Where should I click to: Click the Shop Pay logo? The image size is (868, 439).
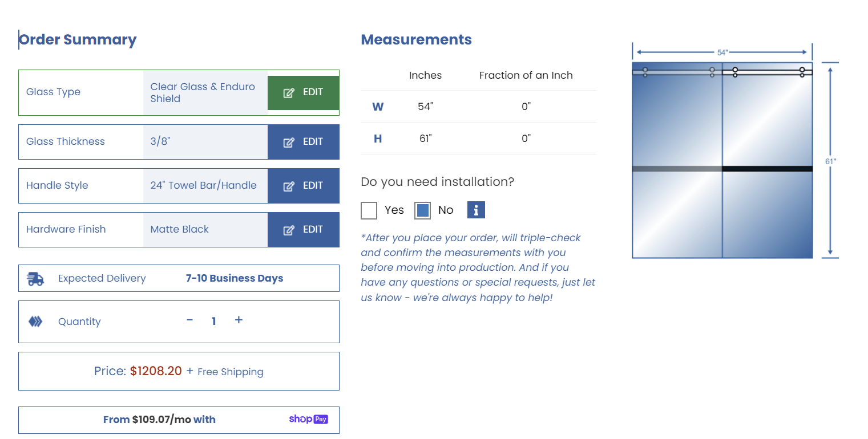click(308, 420)
